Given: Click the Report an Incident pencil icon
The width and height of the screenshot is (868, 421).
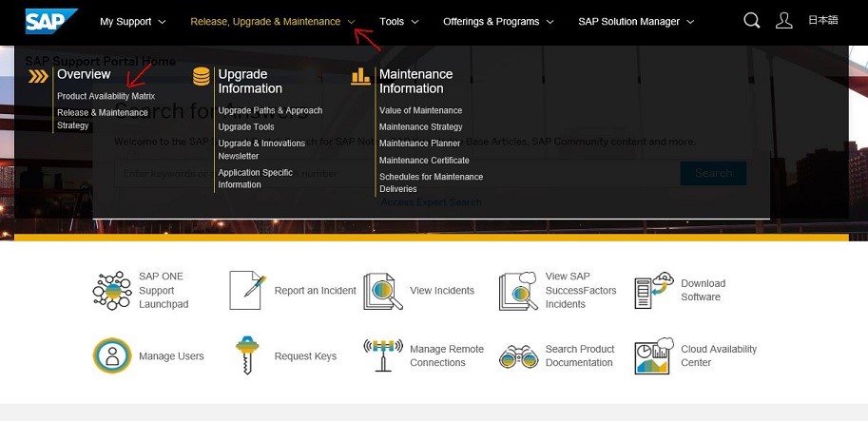Looking at the screenshot, I should tap(247, 290).
